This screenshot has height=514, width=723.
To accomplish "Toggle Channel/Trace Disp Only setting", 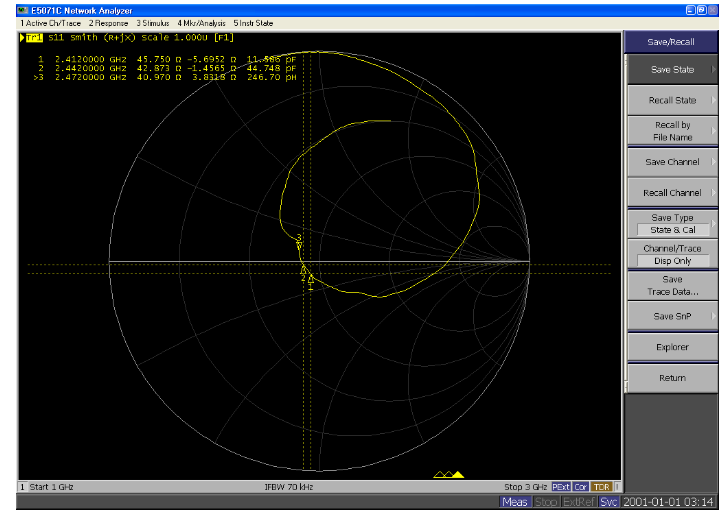I will pyautogui.click(x=672, y=254).
